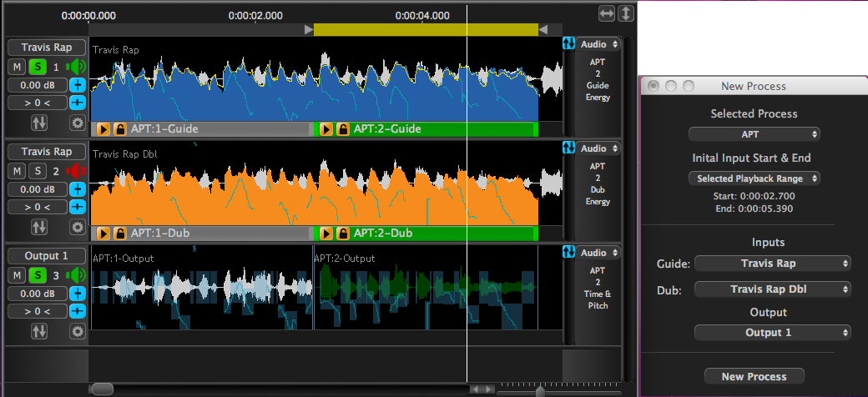Toggle Solo on Travis Rap track 1
This screenshot has width=868, height=397.
(x=38, y=67)
